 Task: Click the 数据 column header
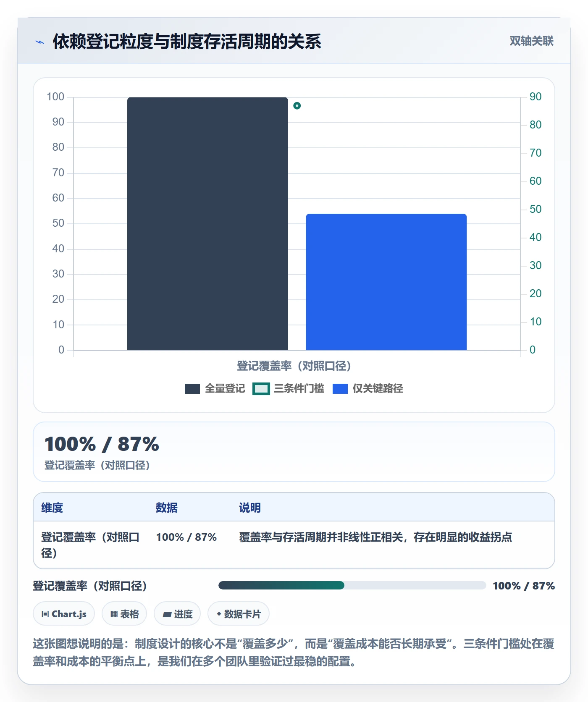point(167,508)
